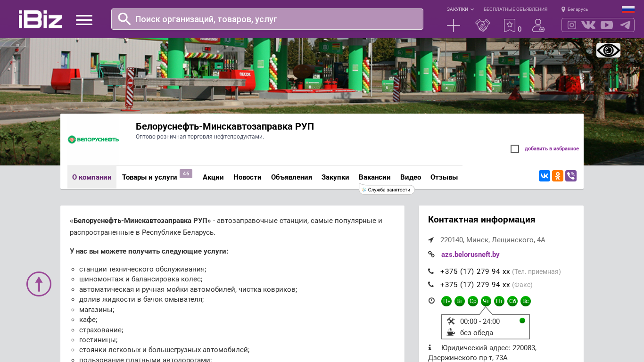Image resolution: width=644 pixels, height=362 pixels.
Task: Open the handshake partners icon
Action: coord(483,25)
